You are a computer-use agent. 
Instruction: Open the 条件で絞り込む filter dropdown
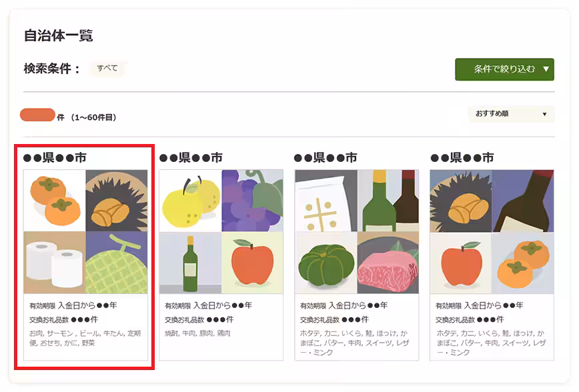coord(504,69)
